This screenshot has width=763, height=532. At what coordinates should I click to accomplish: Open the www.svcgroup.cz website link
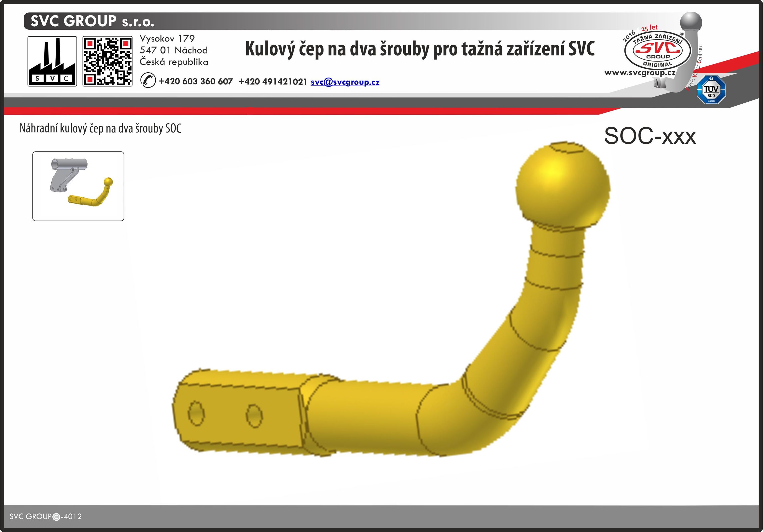(639, 73)
